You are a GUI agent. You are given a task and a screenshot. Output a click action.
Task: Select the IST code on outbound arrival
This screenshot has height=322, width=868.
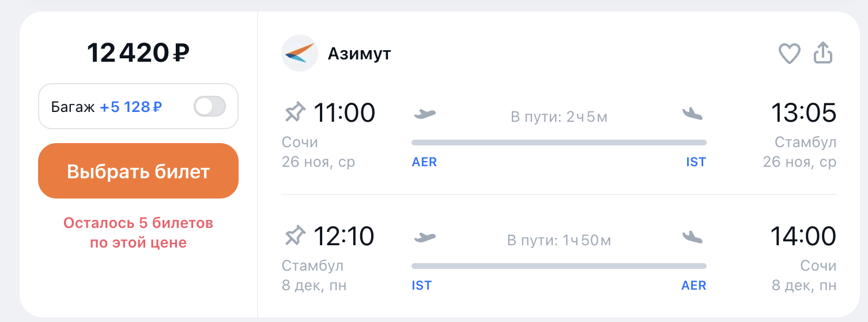coord(696,162)
